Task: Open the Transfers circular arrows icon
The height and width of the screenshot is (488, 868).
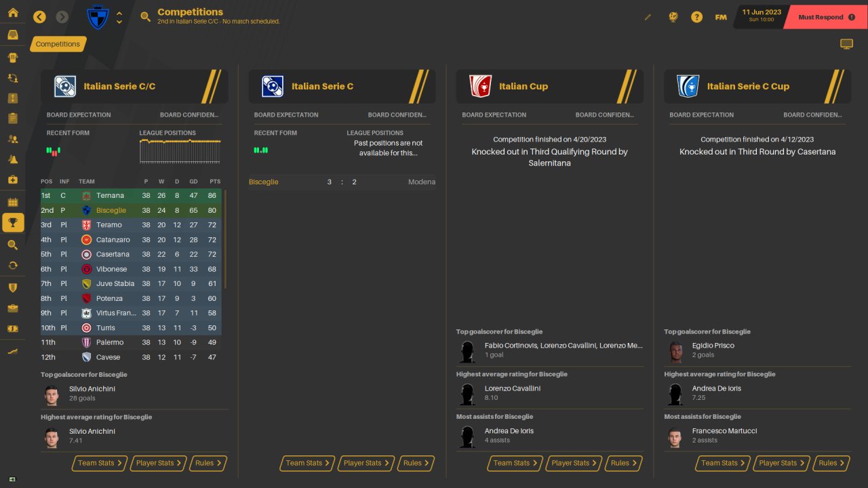Action: 13,265
